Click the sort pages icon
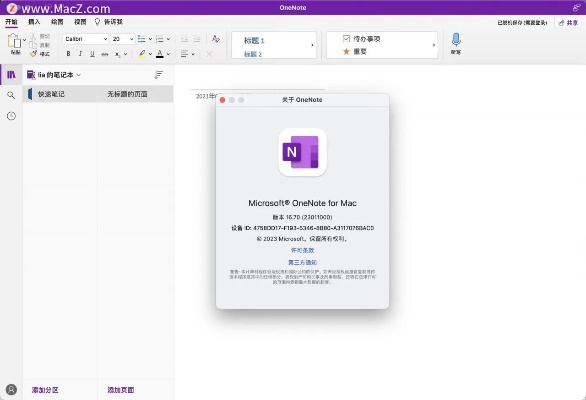Image resolution: width=586 pixels, height=400 pixels. (x=158, y=75)
